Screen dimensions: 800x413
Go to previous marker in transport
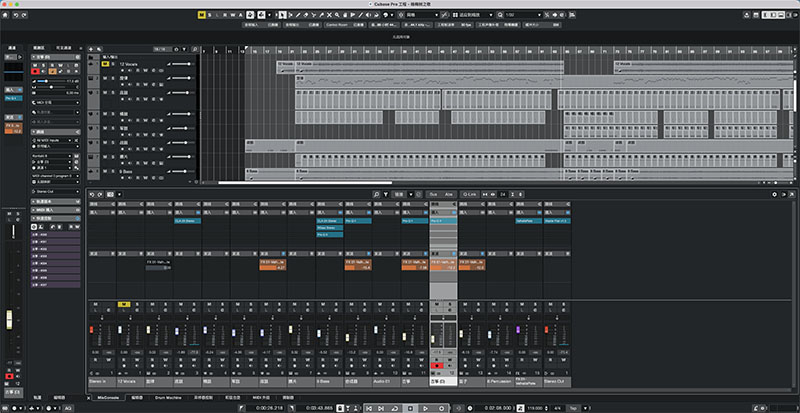(x=369, y=408)
